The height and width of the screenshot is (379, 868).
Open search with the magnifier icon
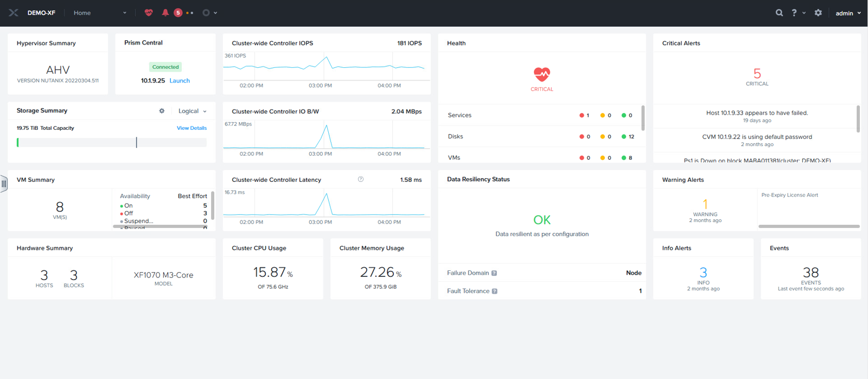(779, 12)
